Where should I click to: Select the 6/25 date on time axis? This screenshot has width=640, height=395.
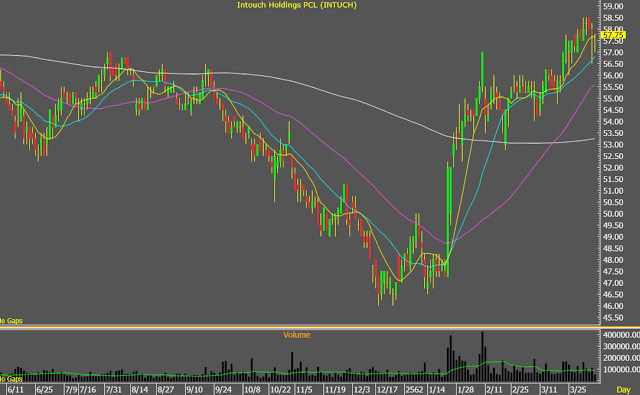44,390
